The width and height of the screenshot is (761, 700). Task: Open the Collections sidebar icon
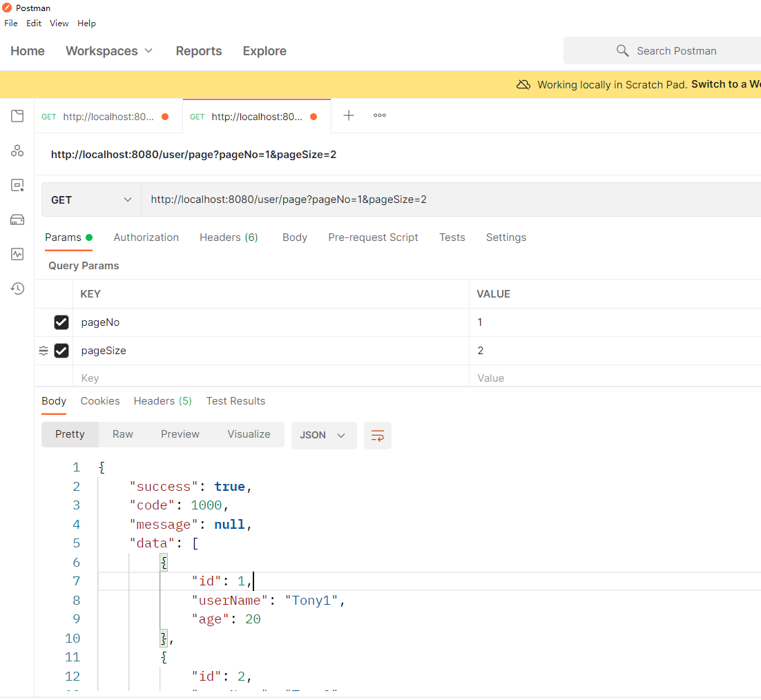click(x=17, y=116)
